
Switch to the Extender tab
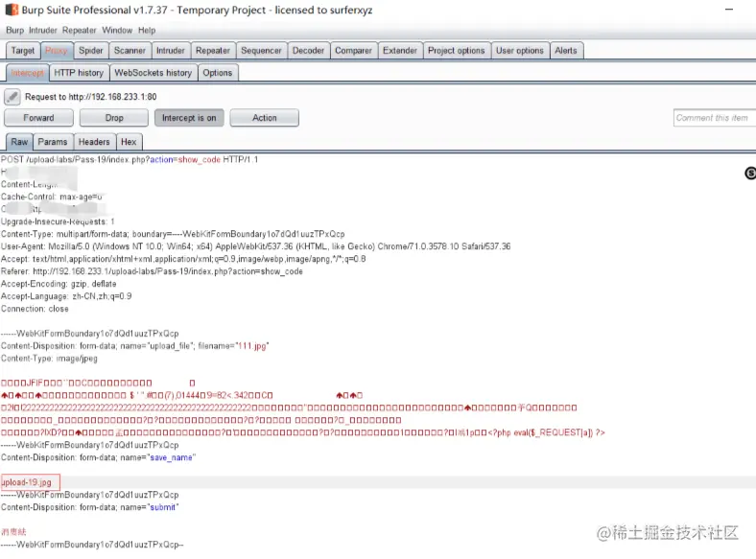pyautogui.click(x=400, y=51)
